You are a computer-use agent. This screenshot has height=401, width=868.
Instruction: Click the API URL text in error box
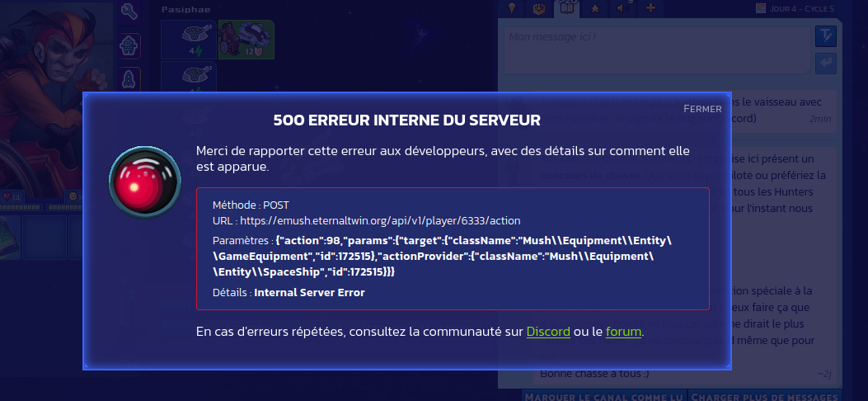coord(380,220)
